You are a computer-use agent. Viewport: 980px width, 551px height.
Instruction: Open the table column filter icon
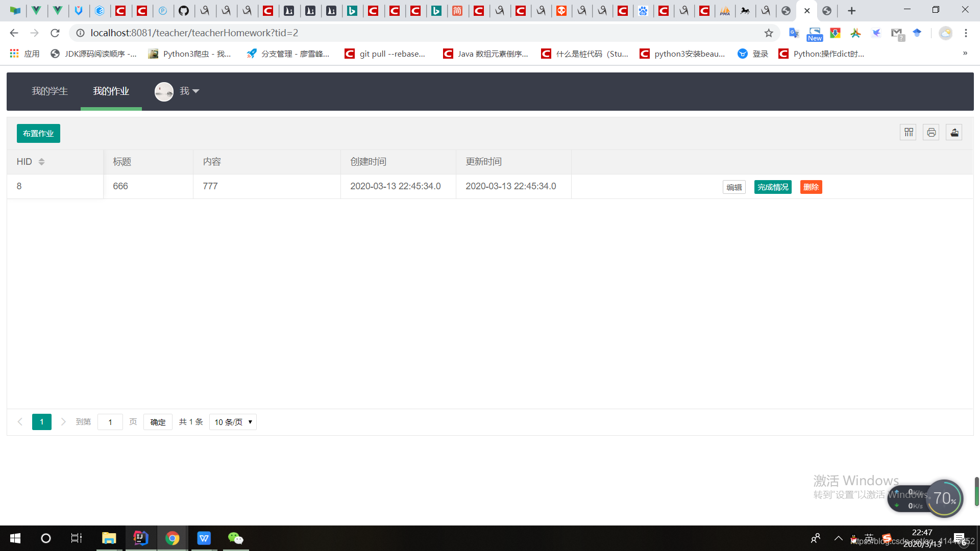(909, 133)
